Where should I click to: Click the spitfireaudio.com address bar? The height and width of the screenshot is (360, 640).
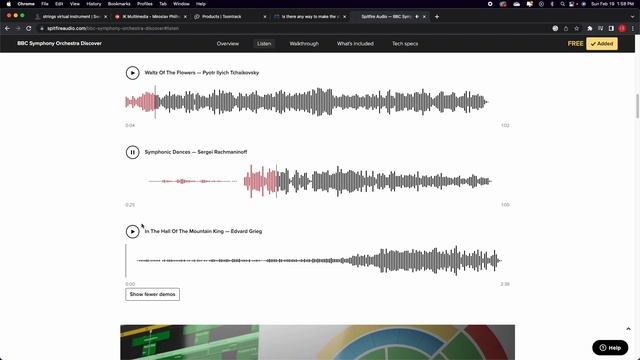[294, 28]
